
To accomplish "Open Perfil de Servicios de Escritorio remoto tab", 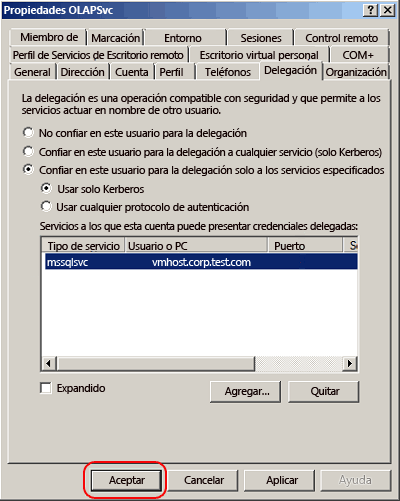I will [98, 55].
